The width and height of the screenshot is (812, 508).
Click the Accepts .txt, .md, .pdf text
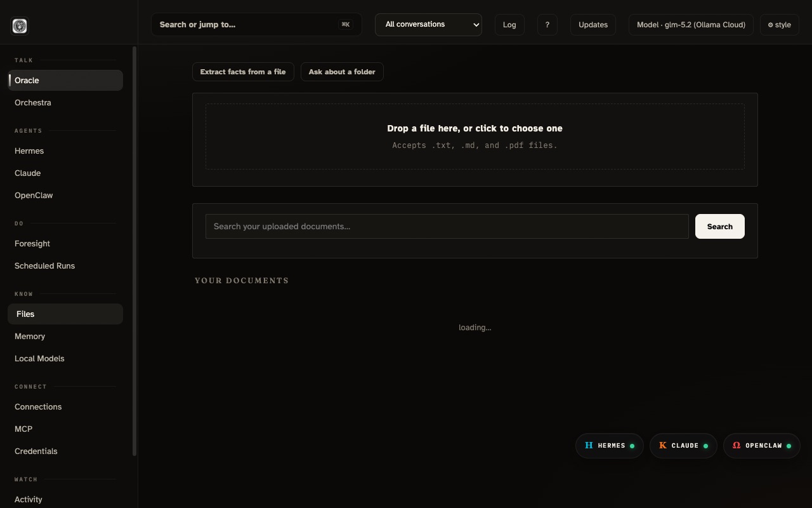point(475,145)
